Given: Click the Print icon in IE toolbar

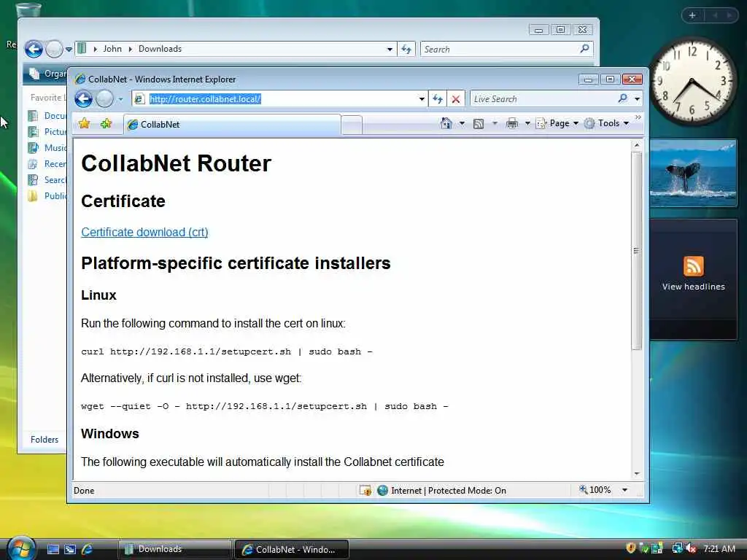Looking at the screenshot, I should pyautogui.click(x=512, y=123).
